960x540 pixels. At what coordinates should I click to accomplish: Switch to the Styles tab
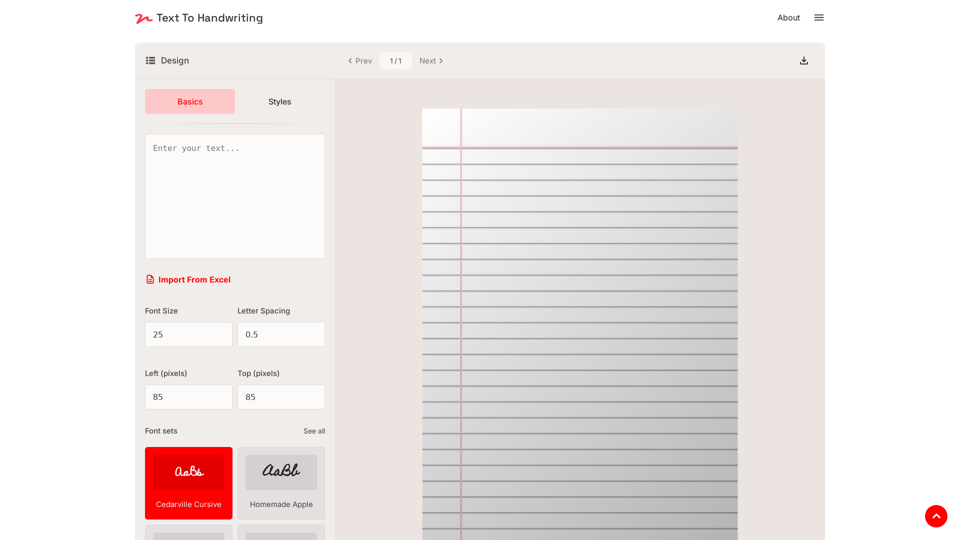279,102
